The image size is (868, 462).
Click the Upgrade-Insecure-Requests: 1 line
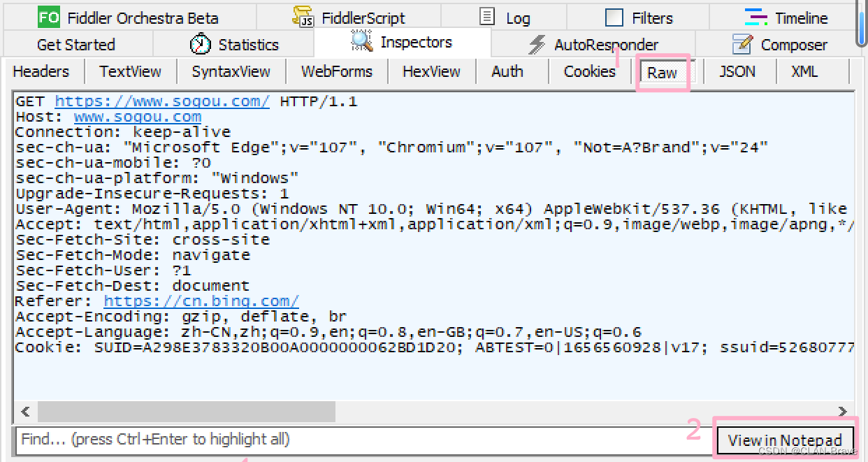[152, 194]
